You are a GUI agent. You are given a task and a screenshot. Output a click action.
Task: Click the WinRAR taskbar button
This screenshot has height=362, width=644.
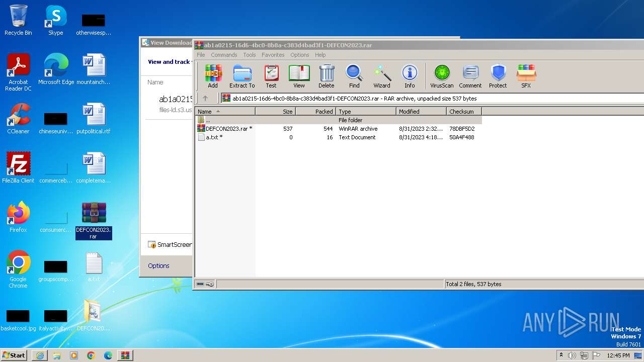[125, 355]
